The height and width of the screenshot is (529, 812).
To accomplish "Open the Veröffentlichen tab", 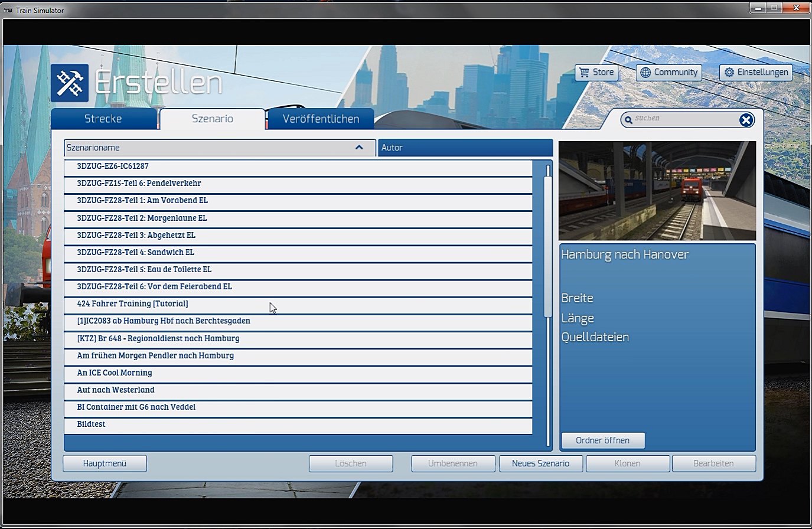I will pos(321,119).
